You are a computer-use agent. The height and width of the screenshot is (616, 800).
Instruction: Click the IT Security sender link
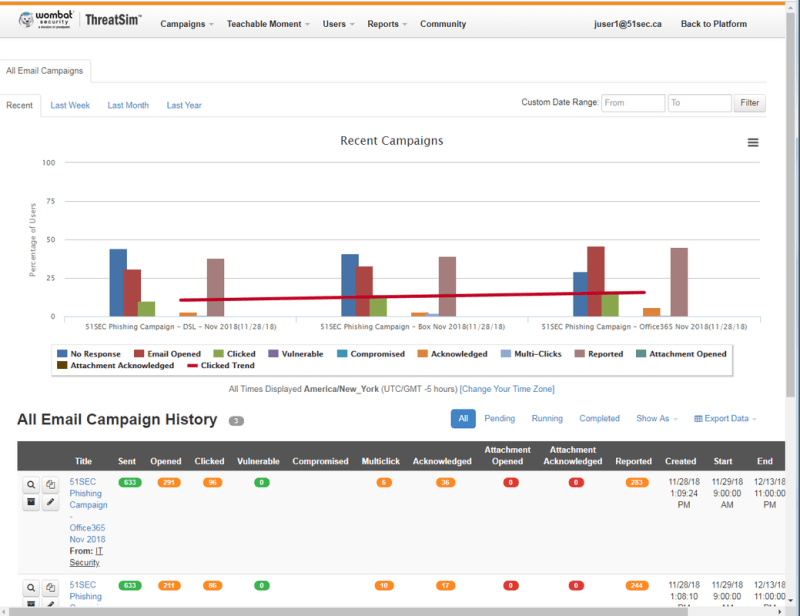(x=86, y=557)
